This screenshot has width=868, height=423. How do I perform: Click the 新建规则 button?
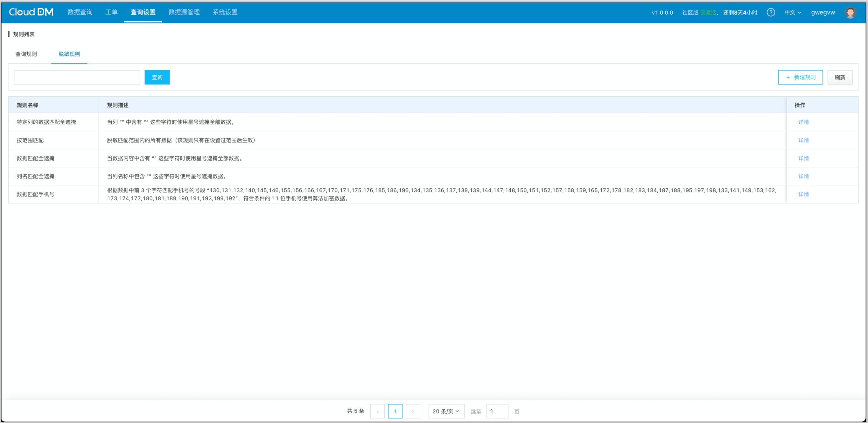[800, 78]
